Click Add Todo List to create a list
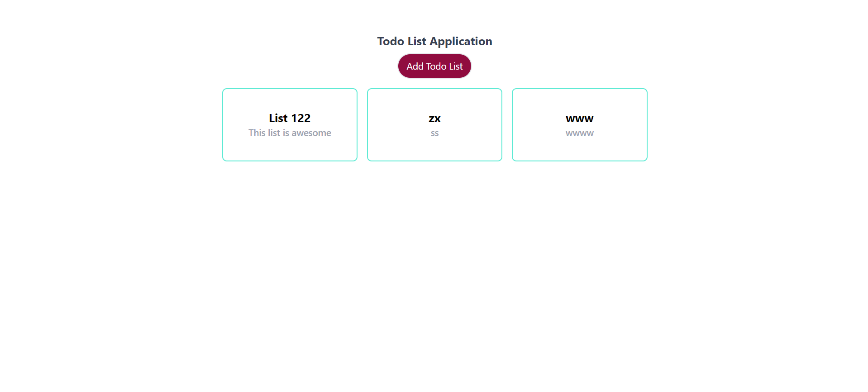 tap(434, 66)
